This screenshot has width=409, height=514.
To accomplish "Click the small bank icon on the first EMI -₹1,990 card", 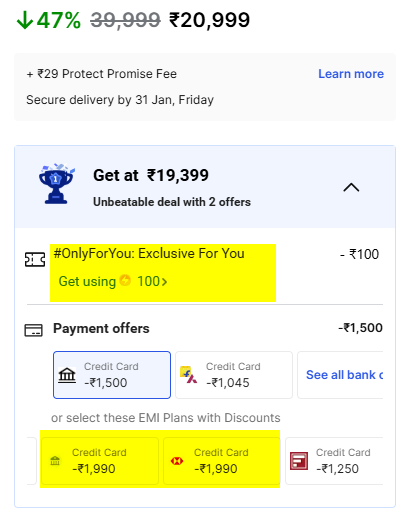I will click(55, 461).
